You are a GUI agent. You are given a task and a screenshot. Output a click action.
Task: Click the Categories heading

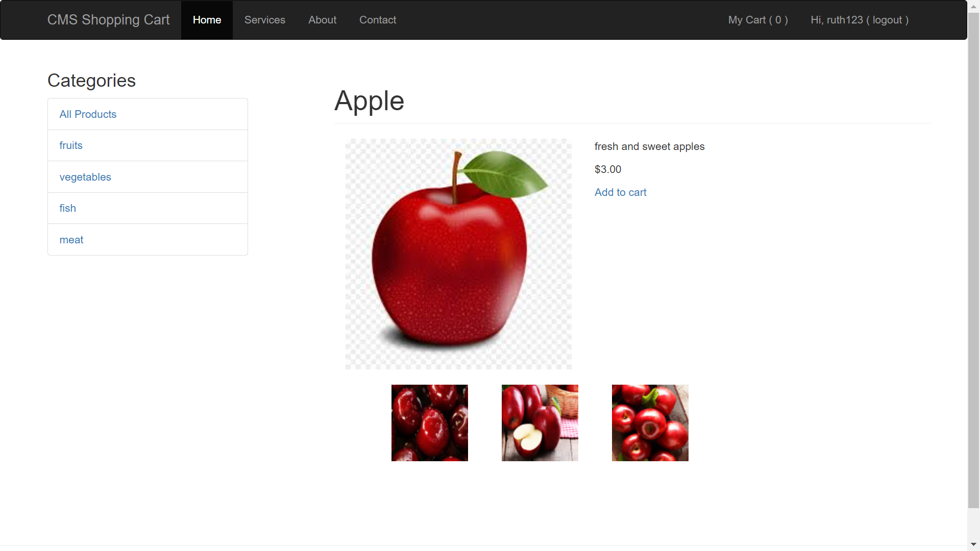(91, 81)
